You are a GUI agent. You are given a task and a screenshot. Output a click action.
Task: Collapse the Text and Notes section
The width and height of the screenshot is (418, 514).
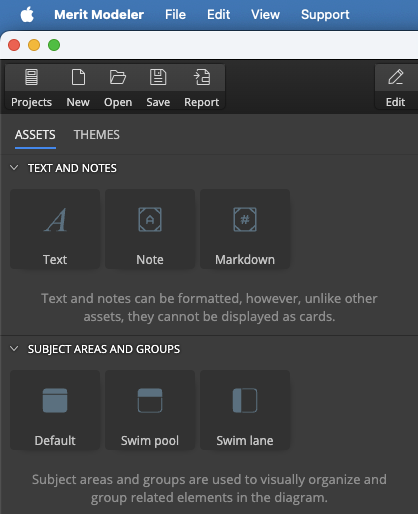tap(14, 168)
